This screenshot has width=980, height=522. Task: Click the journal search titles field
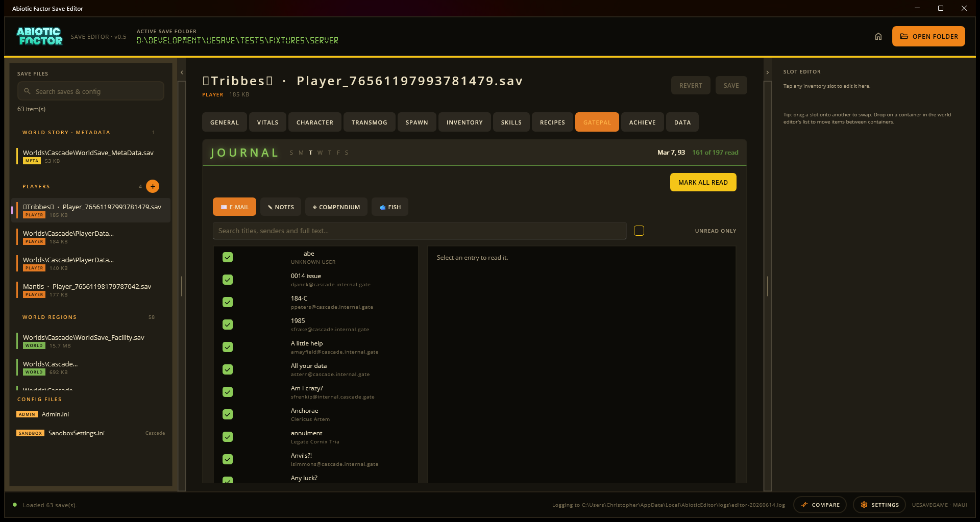[420, 231]
